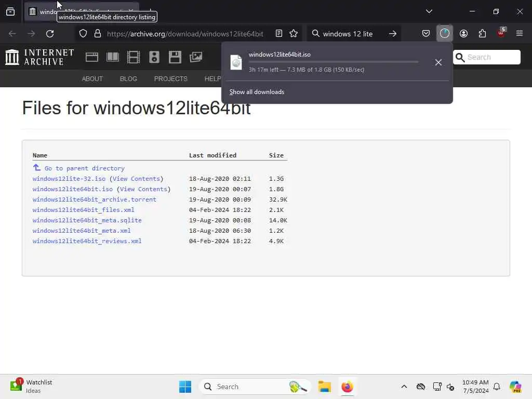Submit windows 12 lite search arrow
This screenshot has height=399, width=532.
pos(393,34)
